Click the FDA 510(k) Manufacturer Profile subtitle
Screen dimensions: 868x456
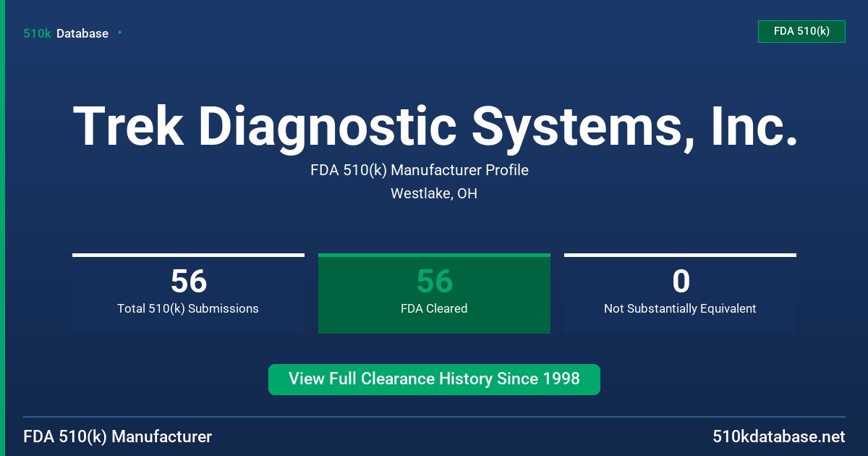pos(420,170)
